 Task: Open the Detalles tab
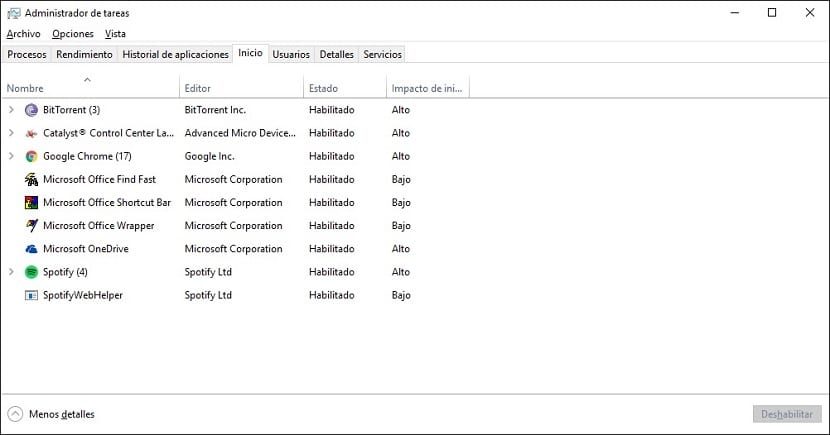point(336,55)
